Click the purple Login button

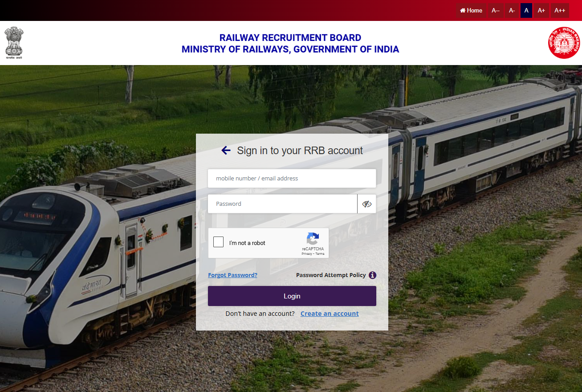[292, 296]
